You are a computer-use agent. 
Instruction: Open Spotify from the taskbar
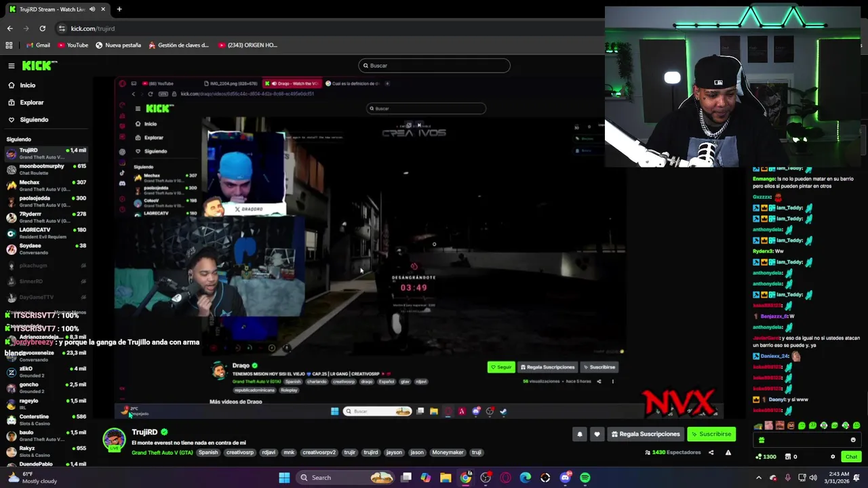(585, 478)
